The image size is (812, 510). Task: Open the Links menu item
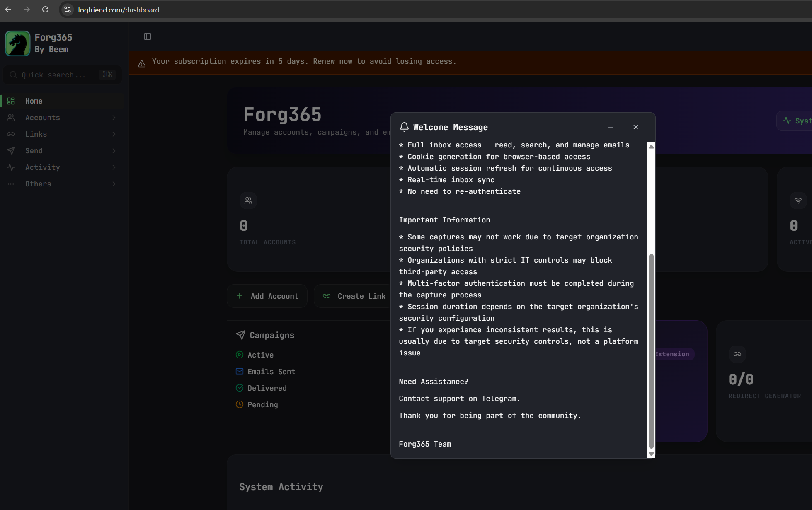(63, 134)
